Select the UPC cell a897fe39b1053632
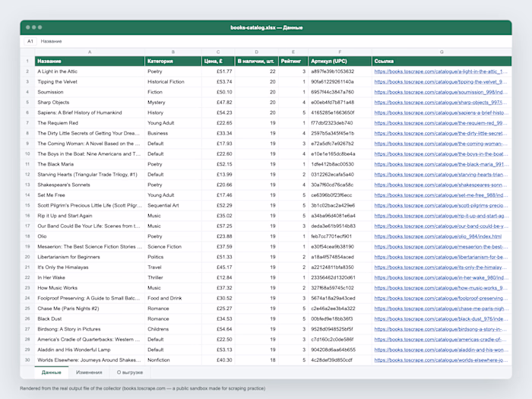The height and width of the screenshot is (399, 532). [340, 71]
